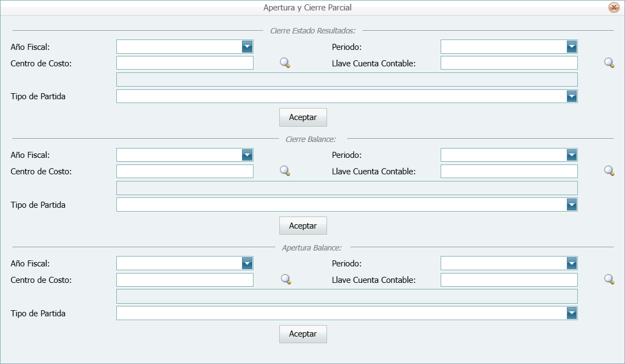Expand the Periodo combo box in Cierre Balance
The width and height of the screenshot is (625, 364).
pyautogui.click(x=572, y=155)
